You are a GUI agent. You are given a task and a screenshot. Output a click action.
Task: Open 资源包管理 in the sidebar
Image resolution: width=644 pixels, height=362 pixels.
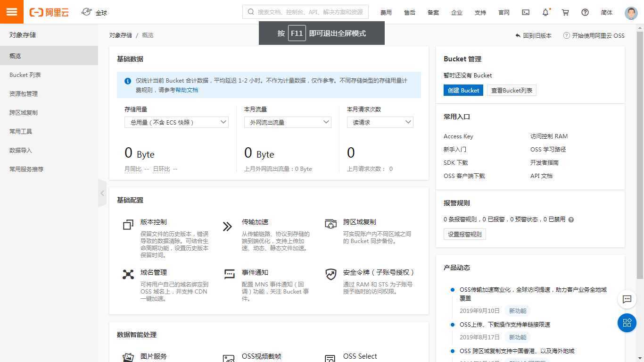click(49, 93)
